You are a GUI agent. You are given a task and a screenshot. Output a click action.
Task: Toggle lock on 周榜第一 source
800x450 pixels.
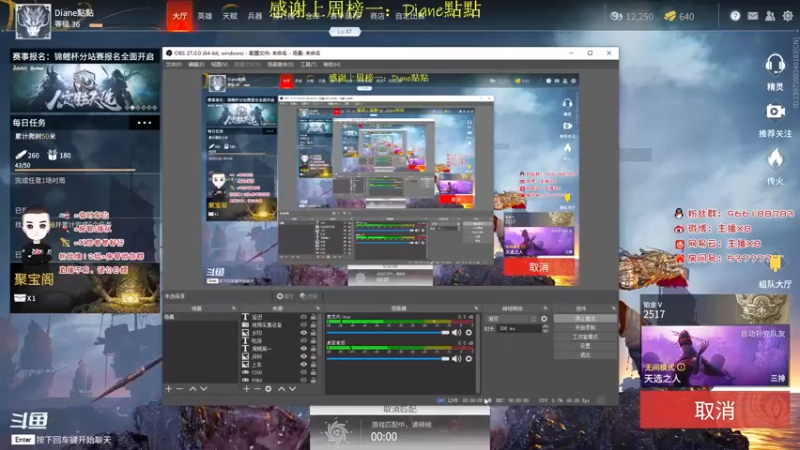coord(313,348)
